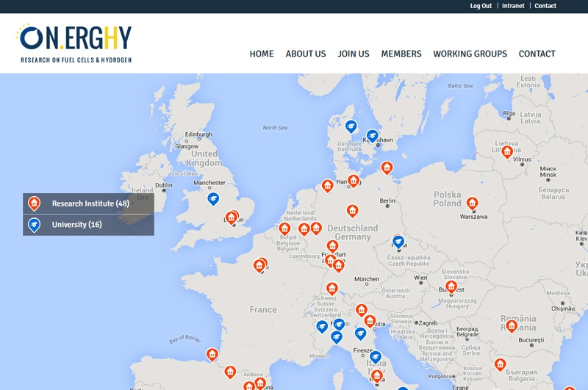Viewport: 588px width, 390px height.
Task: Click the ON.ERGHY logo
Action: [75, 43]
